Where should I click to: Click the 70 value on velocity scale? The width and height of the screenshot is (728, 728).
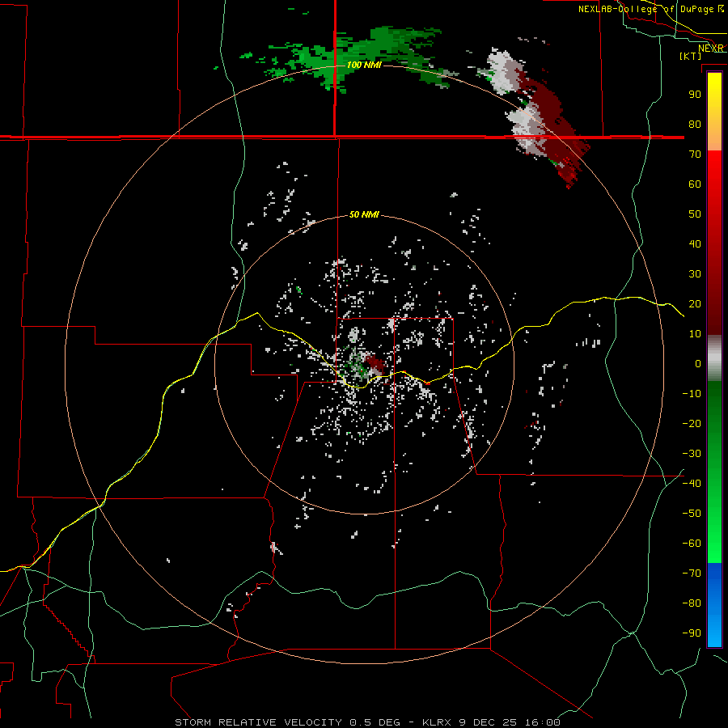(695, 154)
